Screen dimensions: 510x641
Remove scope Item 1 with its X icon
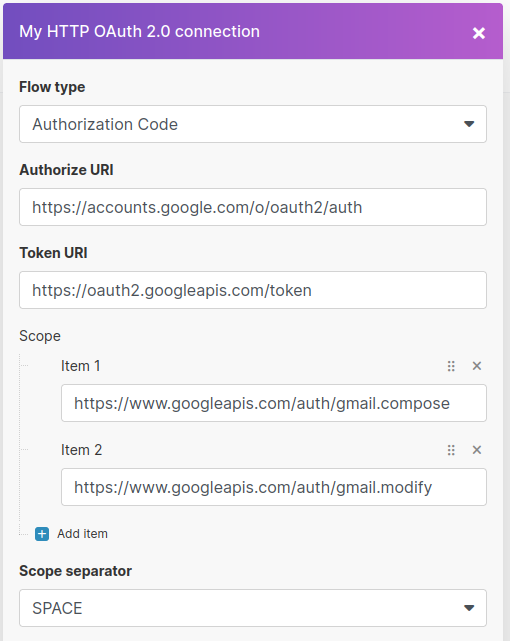(476, 365)
